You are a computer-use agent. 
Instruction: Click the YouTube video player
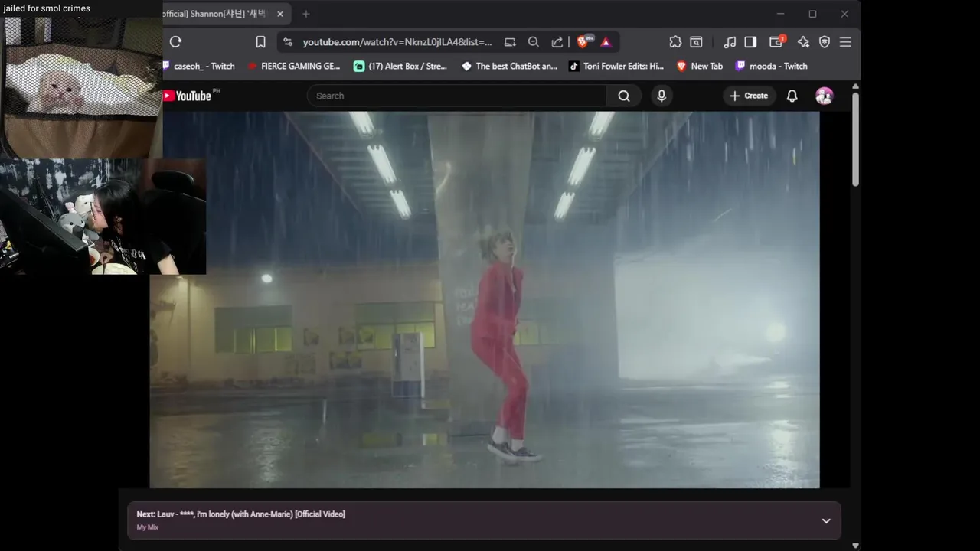click(485, 300)
